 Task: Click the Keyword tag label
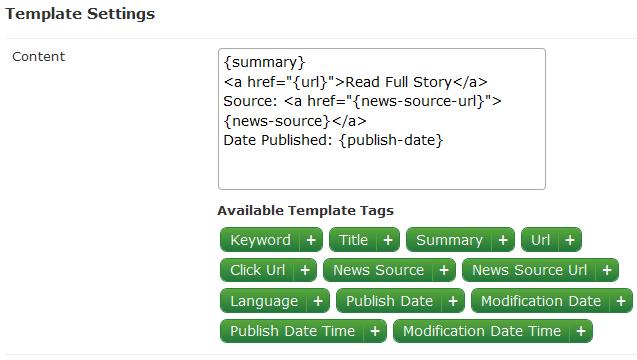click(x=260, y=240)
